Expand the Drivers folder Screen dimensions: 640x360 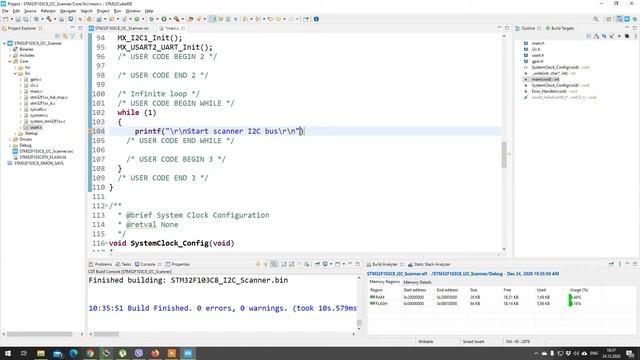point(10,139)
